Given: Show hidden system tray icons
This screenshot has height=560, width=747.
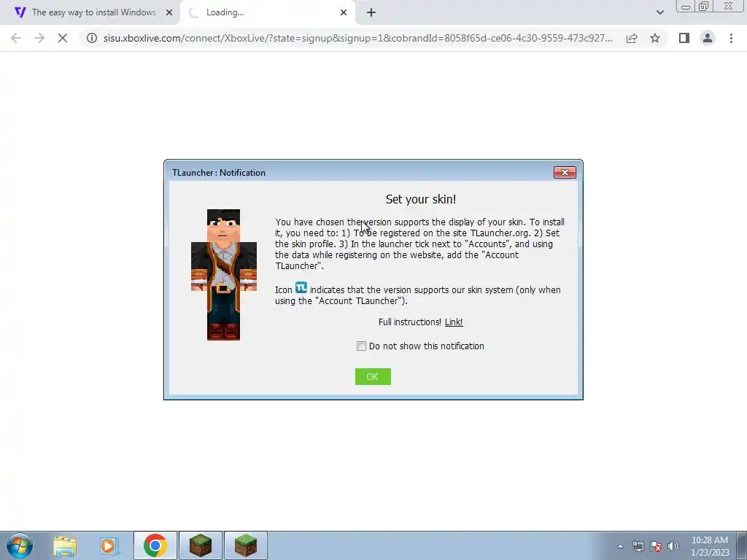Looking at the screenshot, I should [x=620, y=546].
